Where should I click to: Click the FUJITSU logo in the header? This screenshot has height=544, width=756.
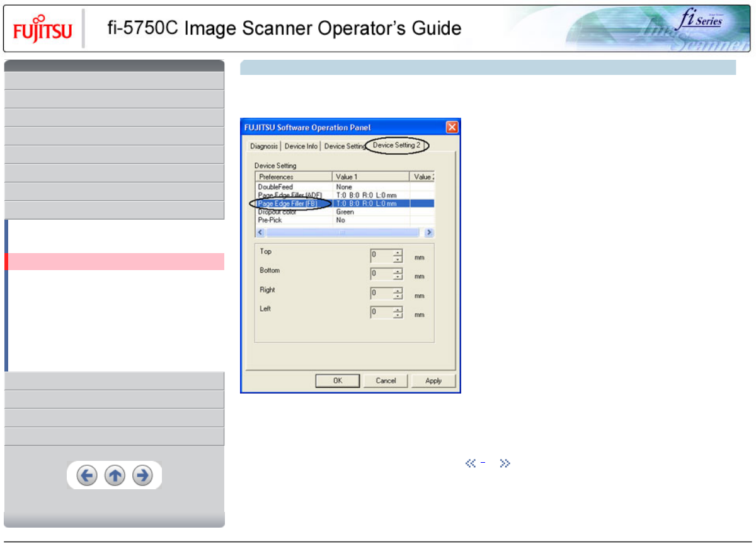(x=43, y=30)
